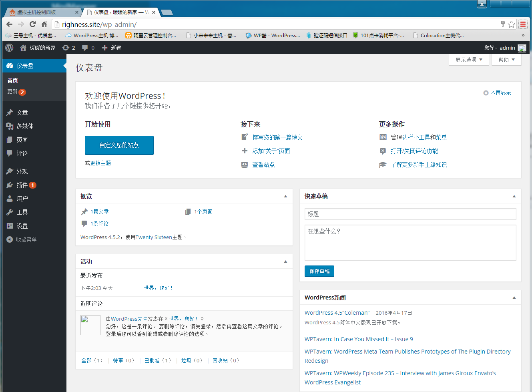The width and height of the screenshot is (532, 392).
Task: Open the 阿里云管理控制台 bookmark
Action: click(x=151, y=35)
